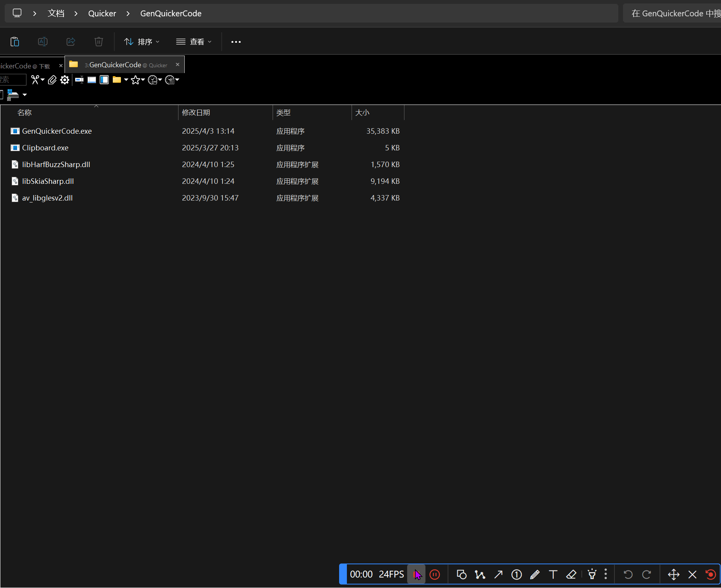Image resolution: width=721 pixels, height=588 pixels.
Task: Click the move crosshair arrows icon
Action: click(674, 574)
